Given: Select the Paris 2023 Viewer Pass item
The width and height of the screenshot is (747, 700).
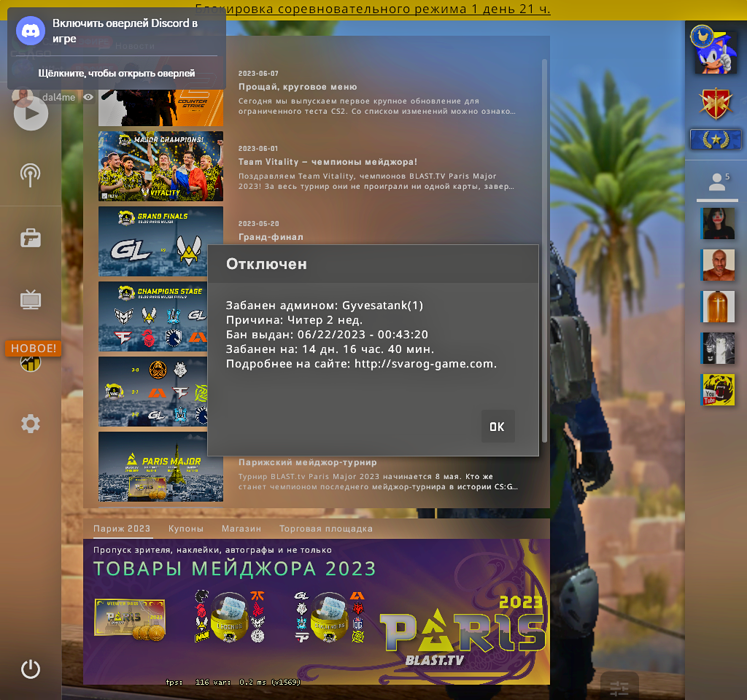Looking at the screenshot, I should coord(130,619).
